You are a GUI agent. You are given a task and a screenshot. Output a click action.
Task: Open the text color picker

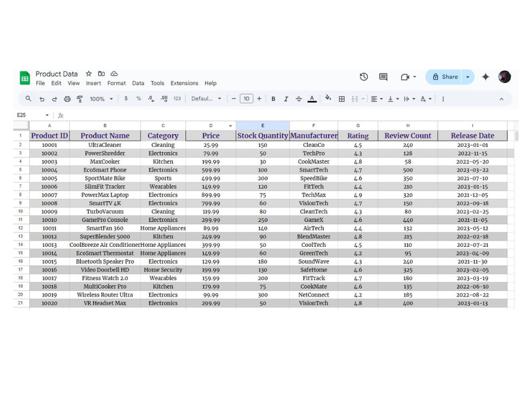click(312, 99)
